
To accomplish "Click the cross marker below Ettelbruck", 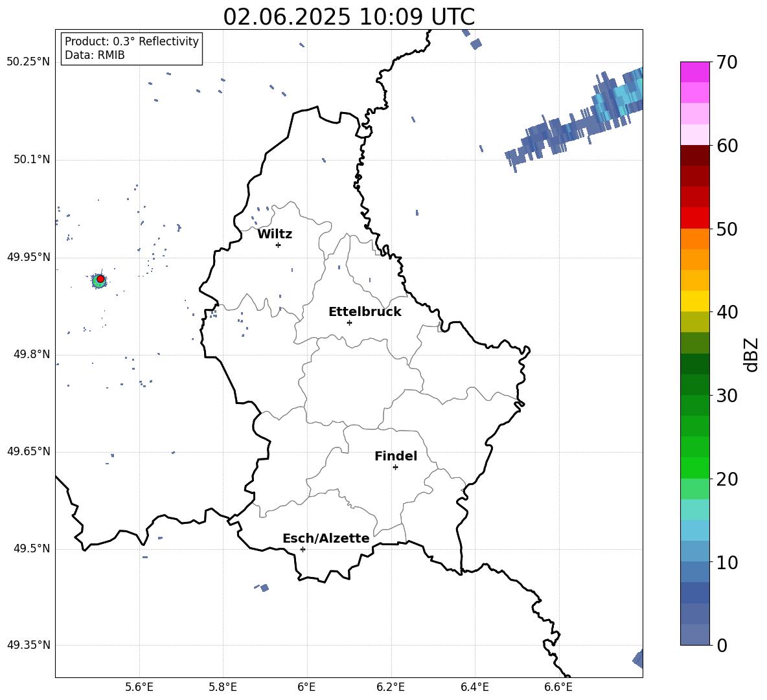I will (x=349, y=322).
